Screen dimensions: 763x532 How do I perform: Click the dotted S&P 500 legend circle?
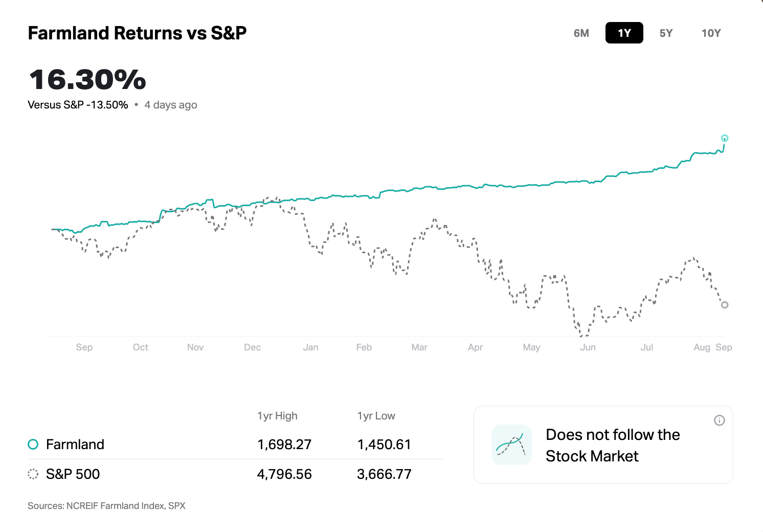coord(33,474)
